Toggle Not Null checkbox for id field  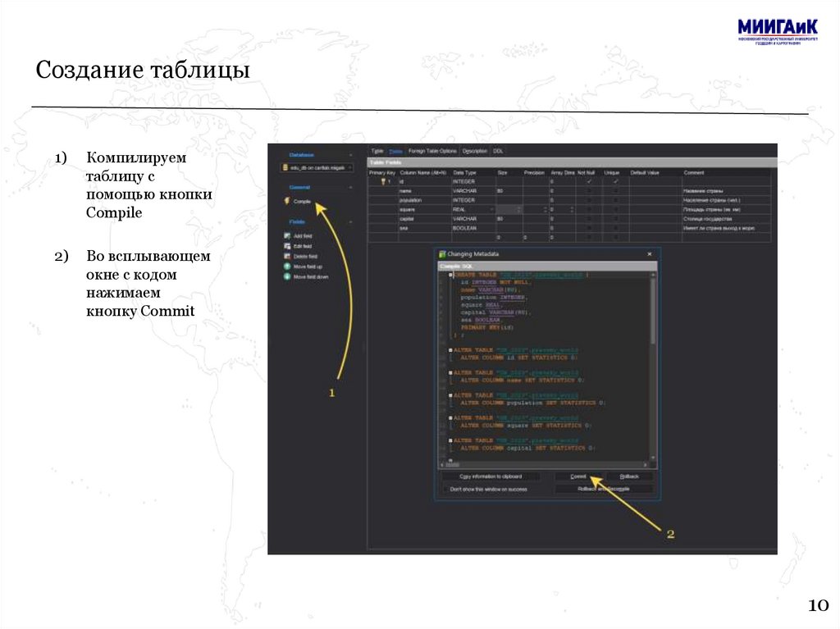(587, 181)
